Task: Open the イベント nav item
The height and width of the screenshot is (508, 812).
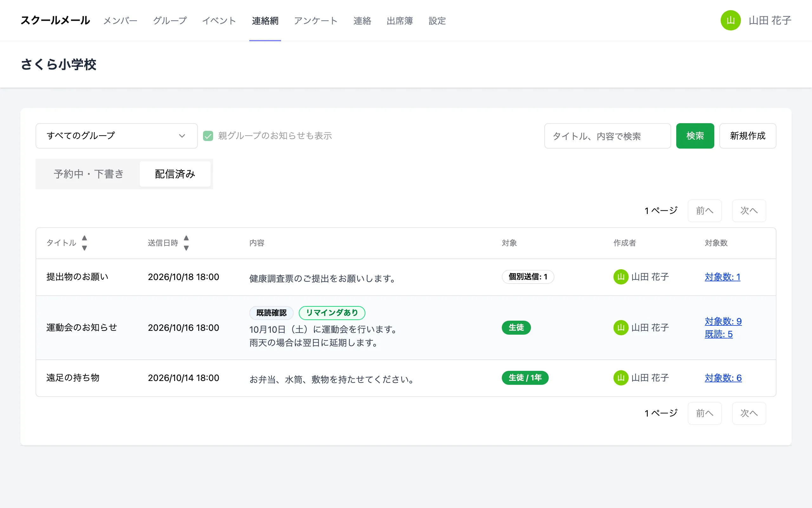Action: point(219,21)
